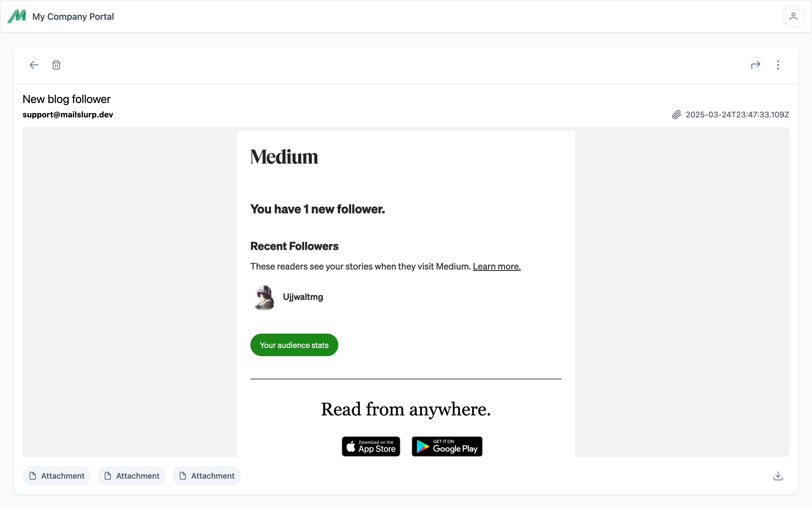Select sender support@mailslurp.dev

click(68, 115)
